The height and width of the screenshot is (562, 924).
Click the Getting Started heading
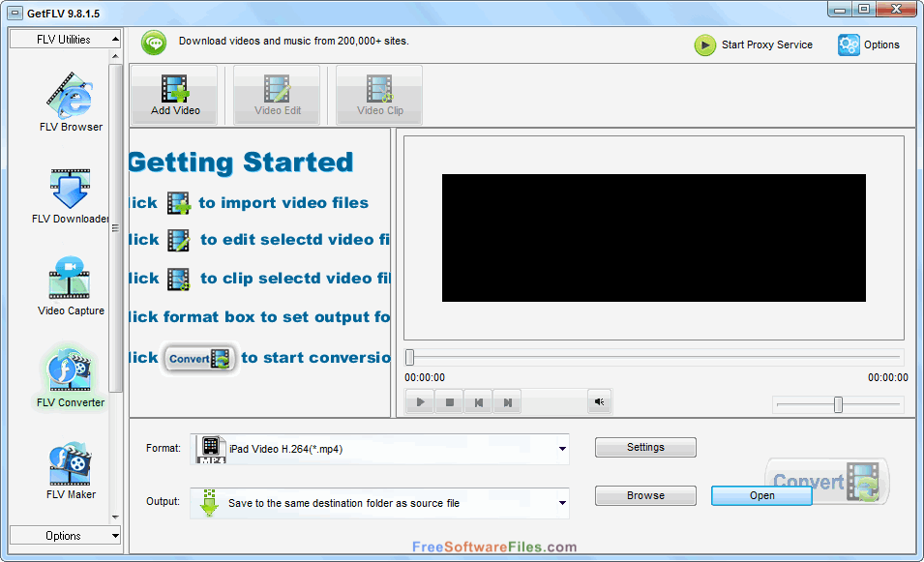coord(240,162)
